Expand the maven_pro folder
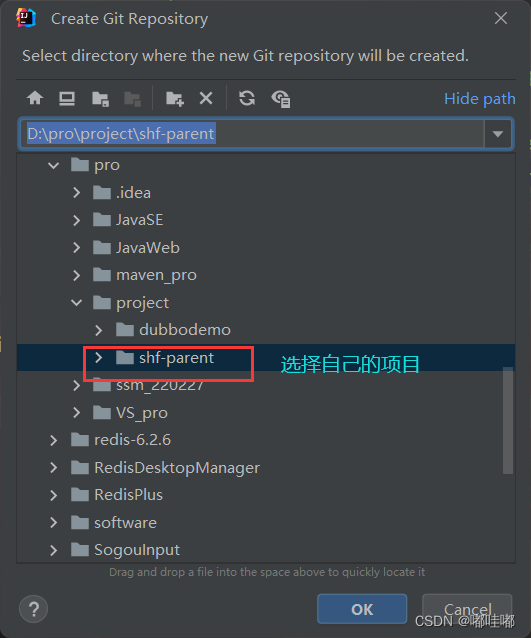The height and width of the screenshot is (638, 531). pos(76,275)
